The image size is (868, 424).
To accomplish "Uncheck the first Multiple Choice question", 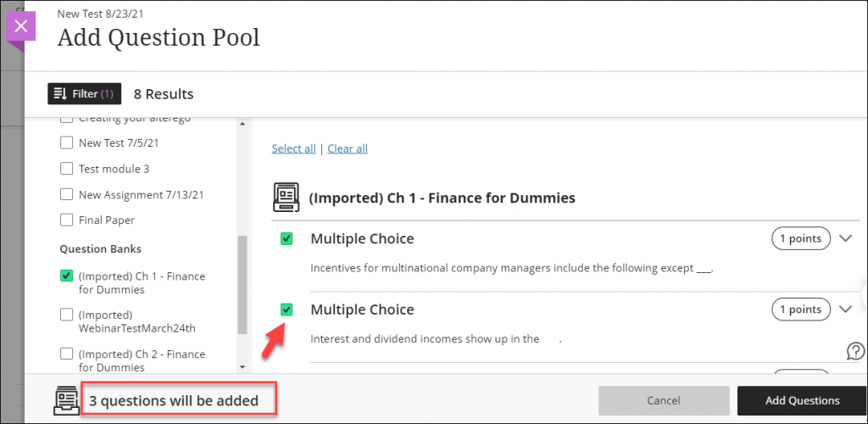I will coord(287,239).
